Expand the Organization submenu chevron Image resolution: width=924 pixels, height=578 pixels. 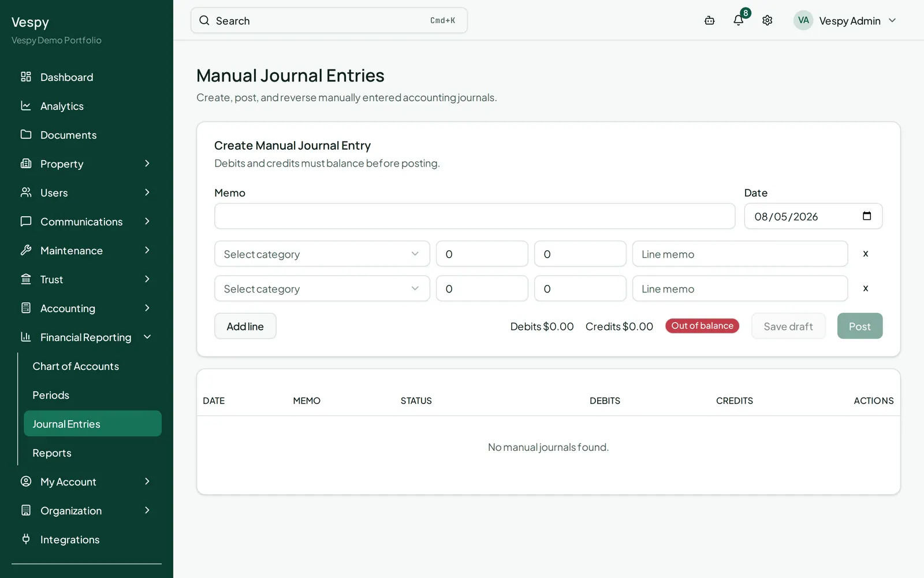(147, 510)
